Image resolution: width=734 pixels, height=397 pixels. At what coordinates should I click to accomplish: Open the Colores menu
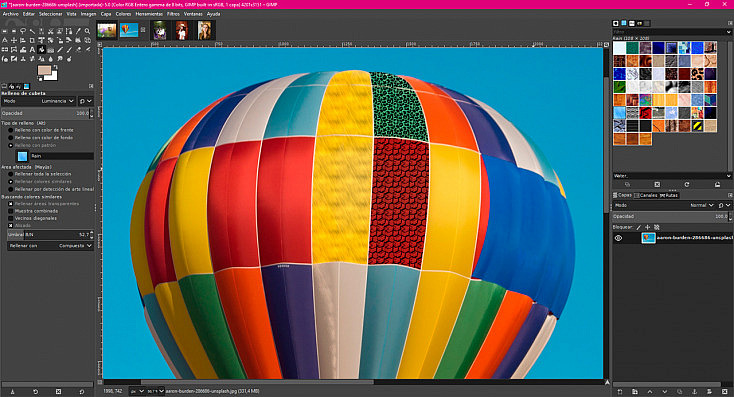point(123,14)
